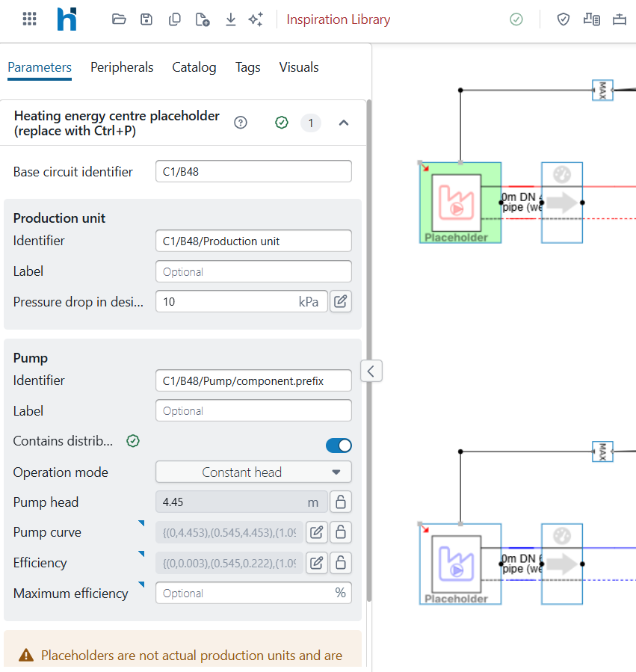Open the Efficiency curve editor
This screenshot has width=636, height=672.
(317, 563)
